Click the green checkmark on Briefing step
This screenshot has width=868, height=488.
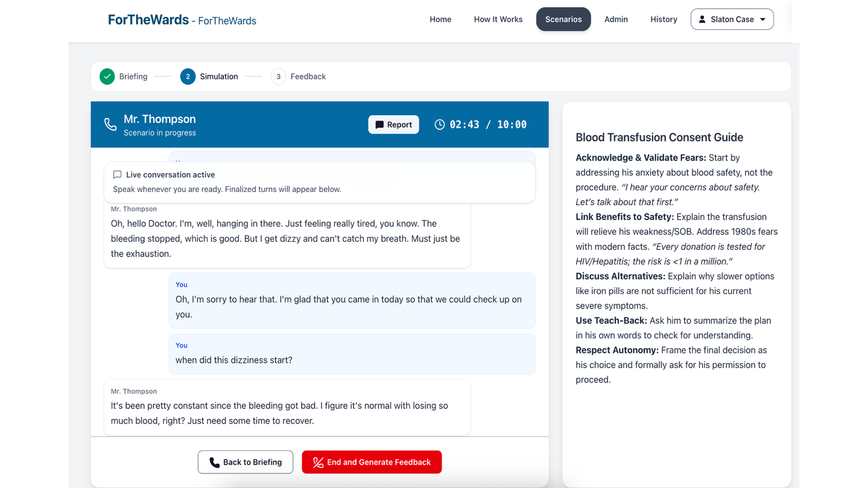coord(107,76)
